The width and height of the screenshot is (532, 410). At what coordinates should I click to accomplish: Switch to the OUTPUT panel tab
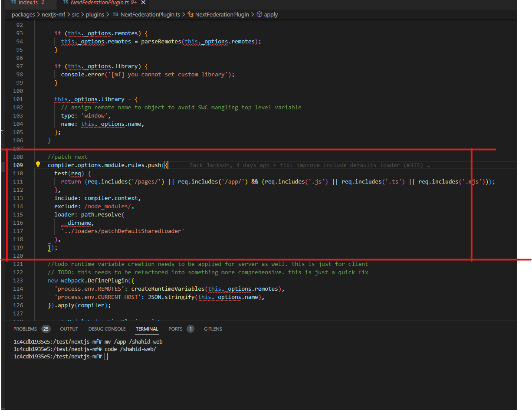(69, 329)
